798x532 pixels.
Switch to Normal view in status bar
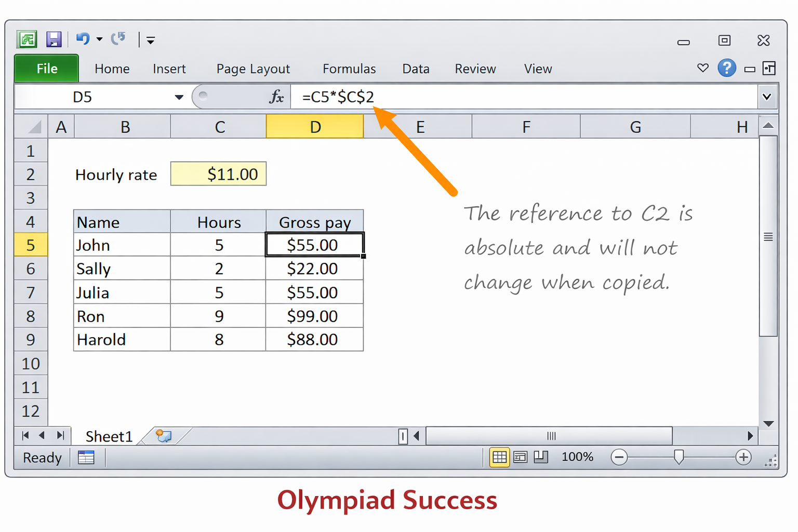point(499,457)
